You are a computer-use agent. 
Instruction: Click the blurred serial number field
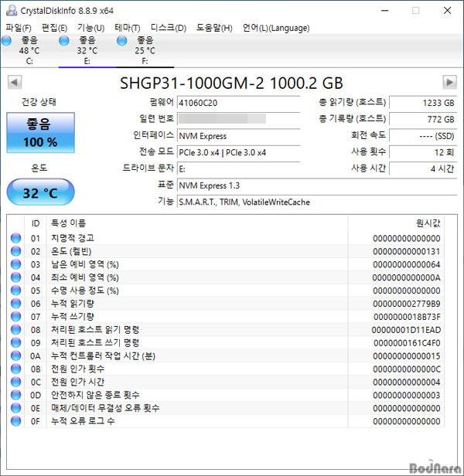click(239, 119)
